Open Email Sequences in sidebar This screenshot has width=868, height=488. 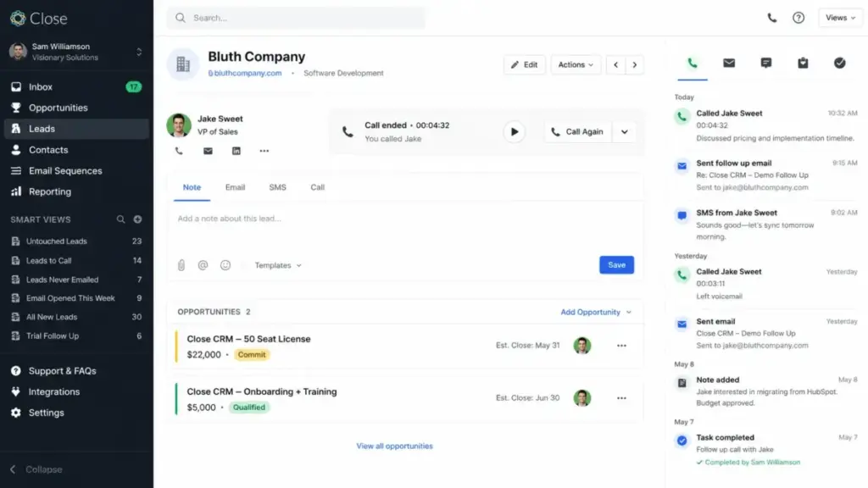(76, 171)
